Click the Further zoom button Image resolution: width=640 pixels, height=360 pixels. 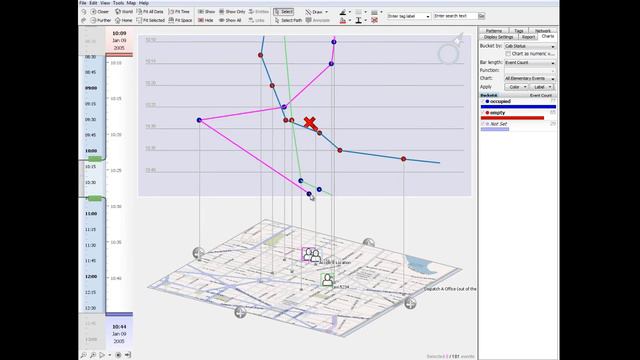tap(100, 20)
